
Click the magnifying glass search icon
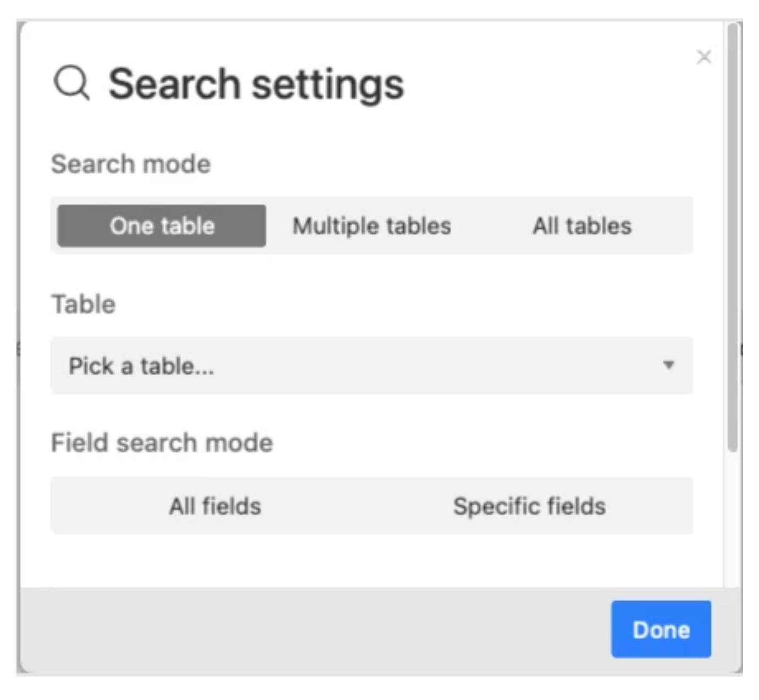point(71,84)
